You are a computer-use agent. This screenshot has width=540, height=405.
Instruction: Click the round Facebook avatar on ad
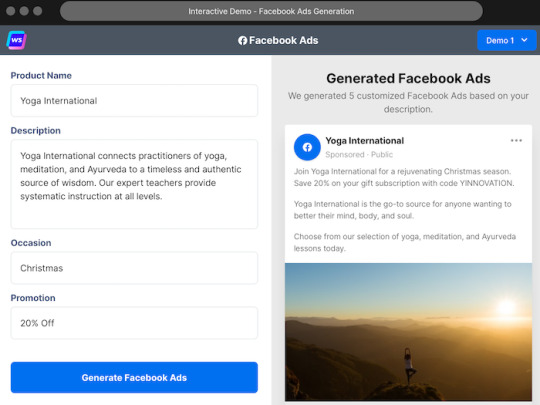(307, 147)
